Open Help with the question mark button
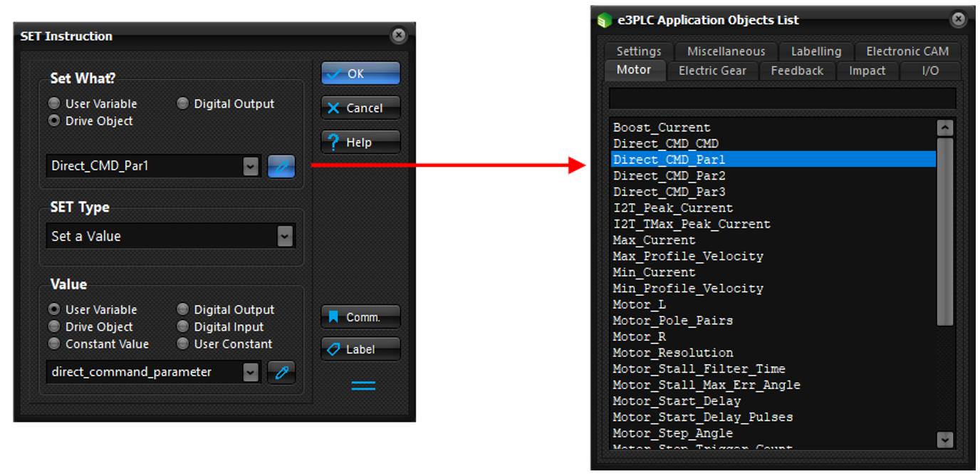Image resolution: width=980 pixels, height=474 pixels. 360,142
